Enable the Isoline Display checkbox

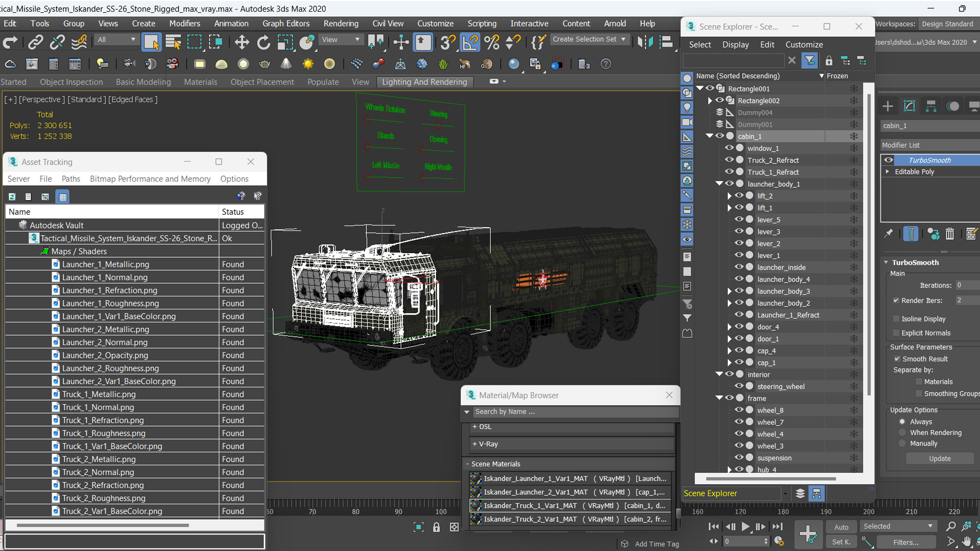[x=896, y=319]
